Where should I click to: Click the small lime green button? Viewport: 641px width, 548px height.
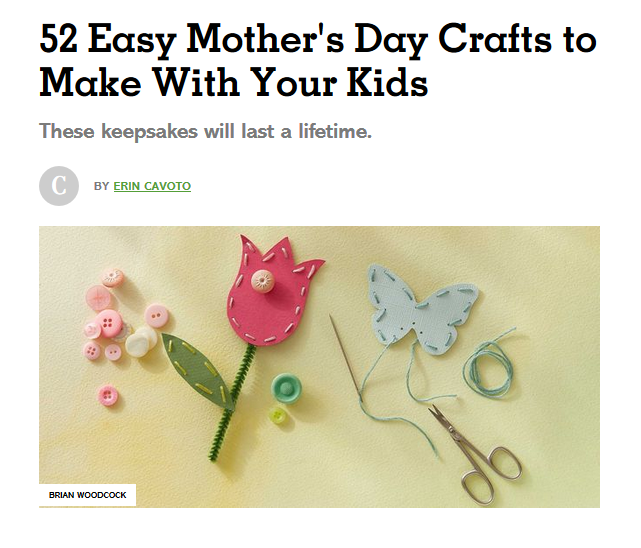coord(278,416)
